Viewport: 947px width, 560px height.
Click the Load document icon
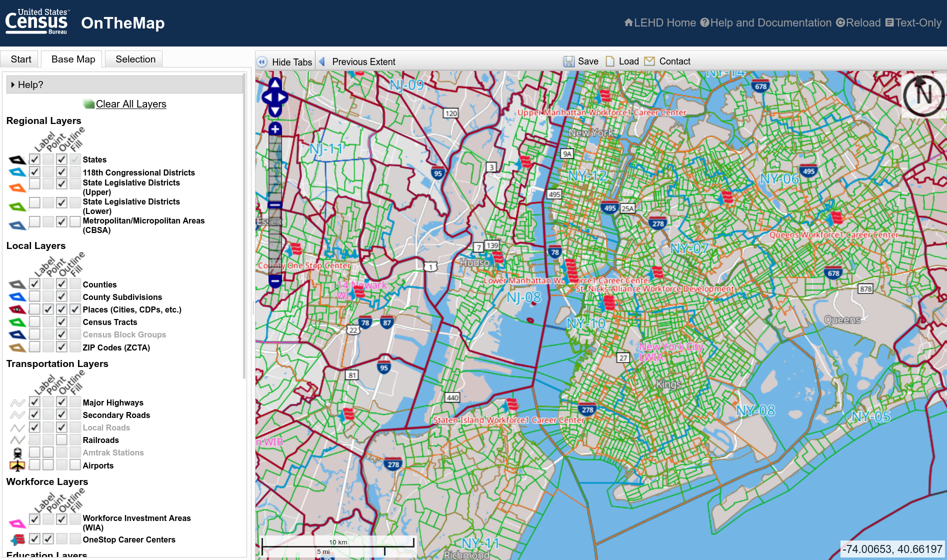(x=610, y=61)
